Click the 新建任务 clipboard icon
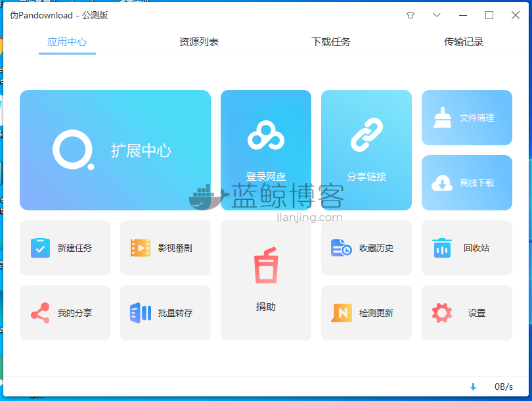This screenshot has height=401, width=532. [x=40, y=248]
